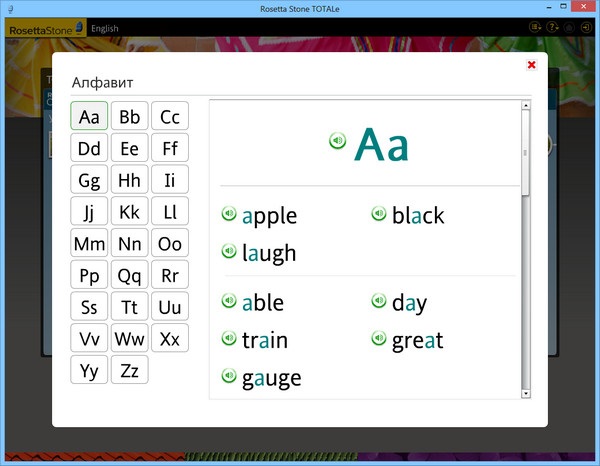600x466 pixels.
Task: Click the Rosetta Stone logo
Action: click(x=46, y=29)
